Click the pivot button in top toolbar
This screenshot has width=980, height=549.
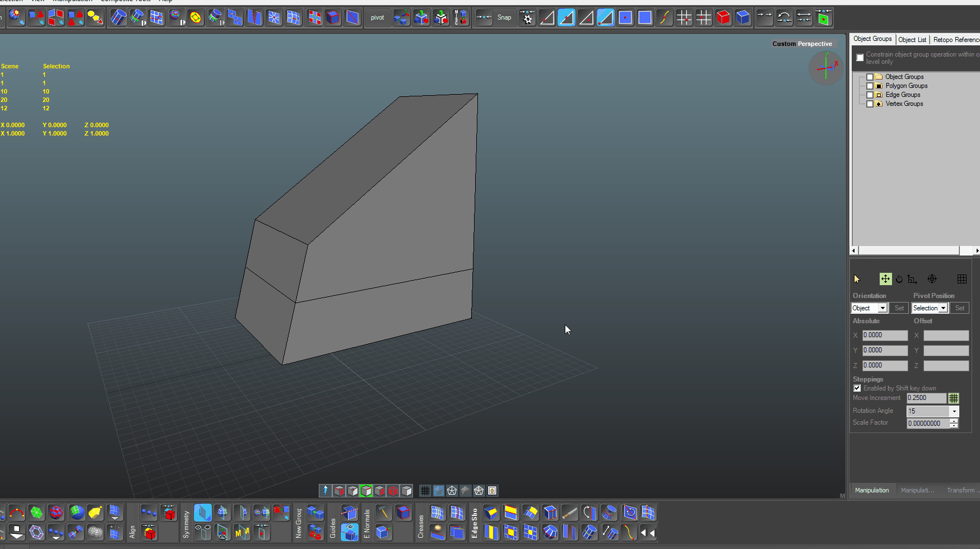point(377,18)
